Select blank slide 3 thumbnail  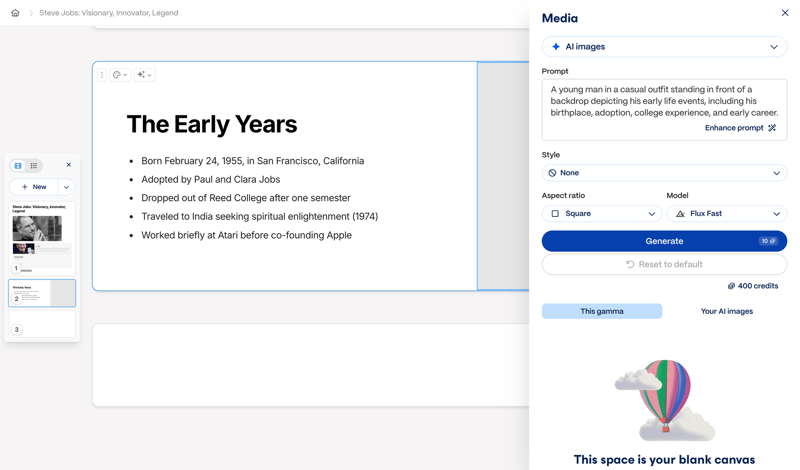coord(42,324)
